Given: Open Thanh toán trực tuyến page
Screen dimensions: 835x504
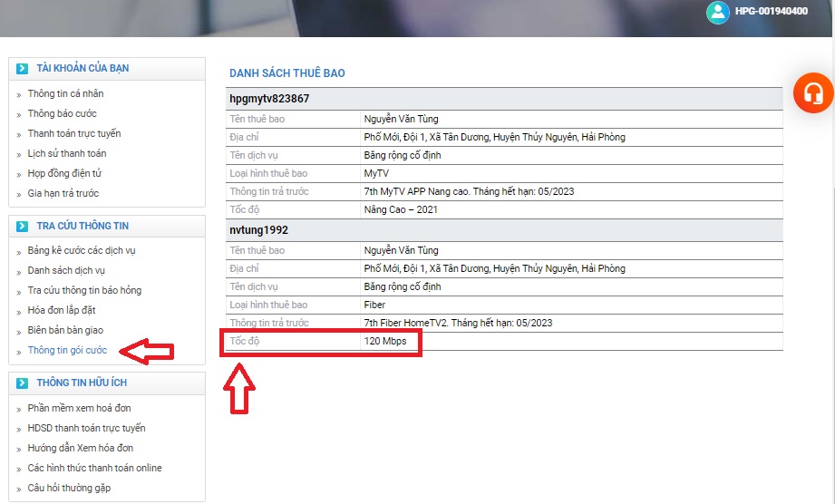Looking at the screenshot, I should point(73,133).
